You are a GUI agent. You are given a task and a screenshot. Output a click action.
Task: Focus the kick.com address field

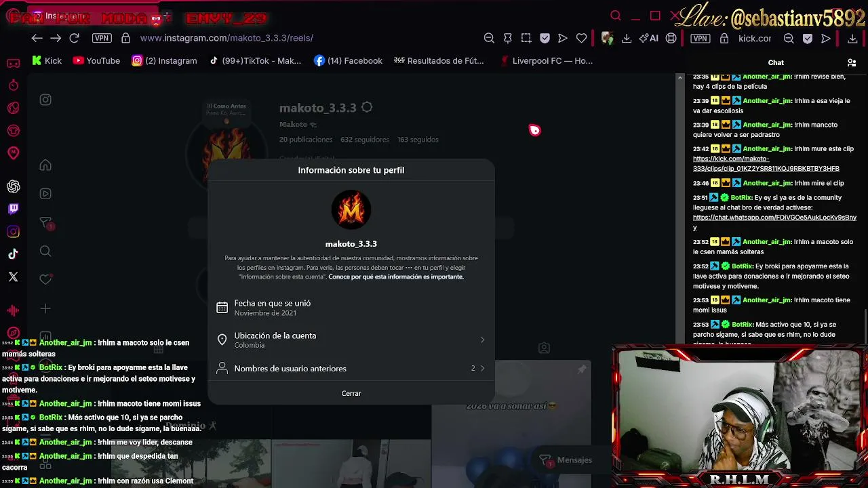755,39
